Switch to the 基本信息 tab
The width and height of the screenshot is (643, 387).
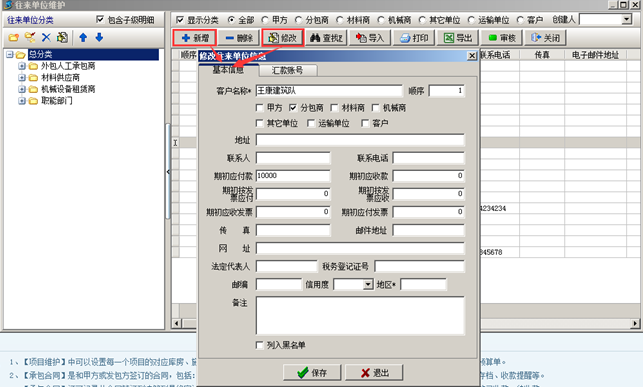click(x=228, y=70)
